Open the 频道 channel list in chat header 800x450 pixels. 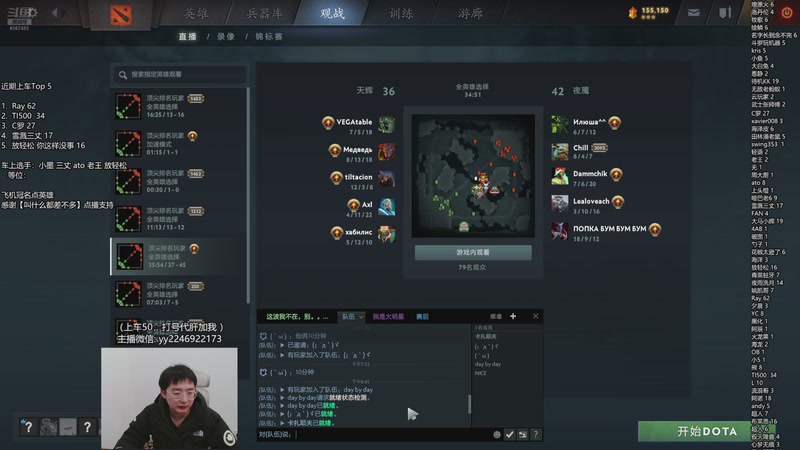coord(495,317)
